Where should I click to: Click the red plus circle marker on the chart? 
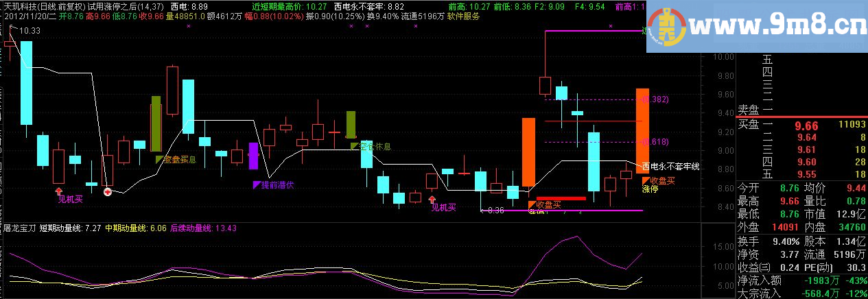(x=107, y=193)
